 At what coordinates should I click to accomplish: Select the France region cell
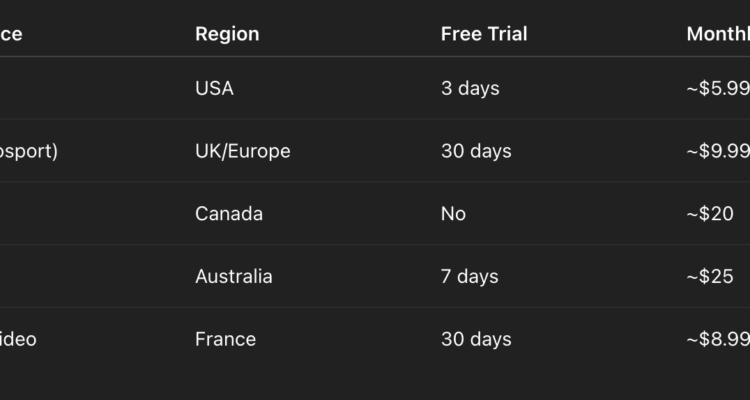click(x=225, y=340)
